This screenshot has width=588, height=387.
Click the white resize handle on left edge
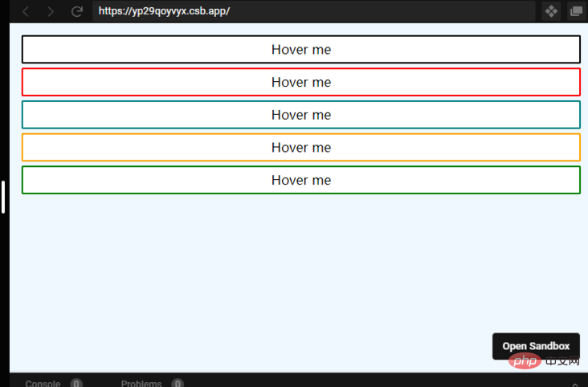point(4,197)
